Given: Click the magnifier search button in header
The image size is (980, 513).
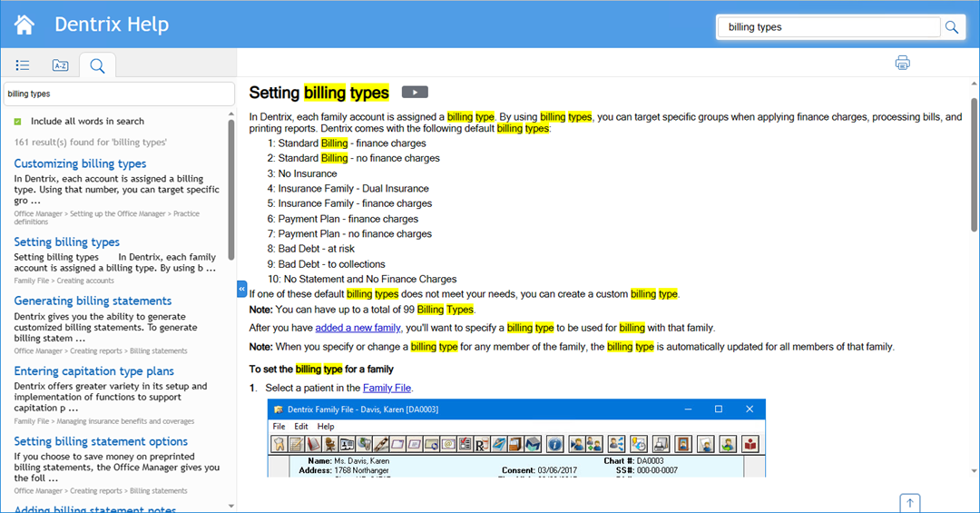Looking at the screenshot, I should click(951, 27).
